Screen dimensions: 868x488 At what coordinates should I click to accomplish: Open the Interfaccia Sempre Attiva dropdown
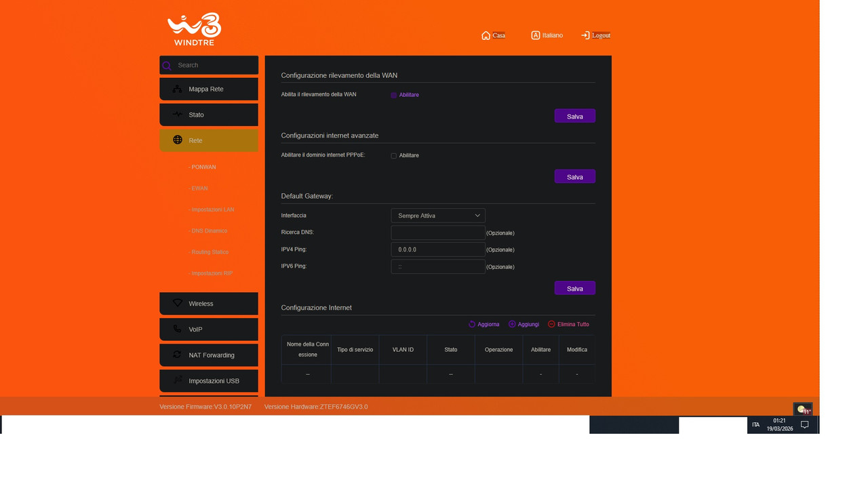coord(438,216)
